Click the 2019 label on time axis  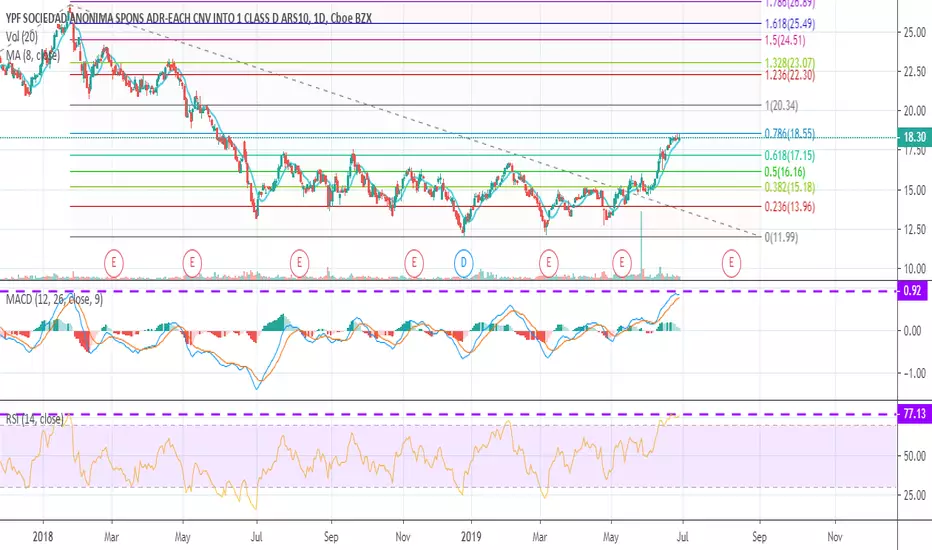click(471, 537)
